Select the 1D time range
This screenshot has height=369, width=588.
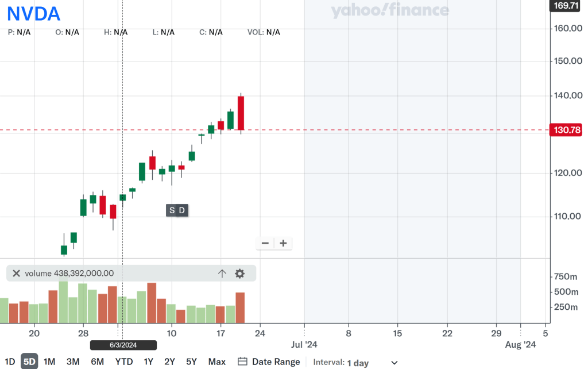[x=10, y=362]
